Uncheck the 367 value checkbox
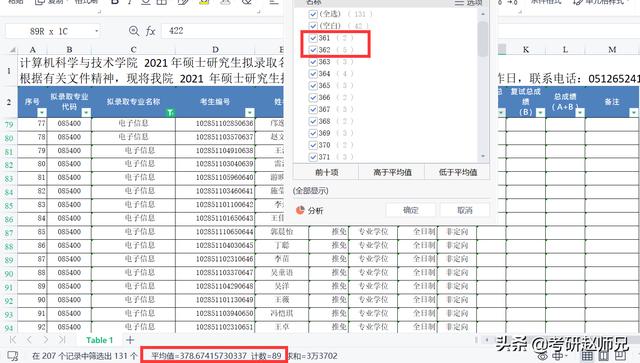Screen dimensions: 640x363 (313, 109)
